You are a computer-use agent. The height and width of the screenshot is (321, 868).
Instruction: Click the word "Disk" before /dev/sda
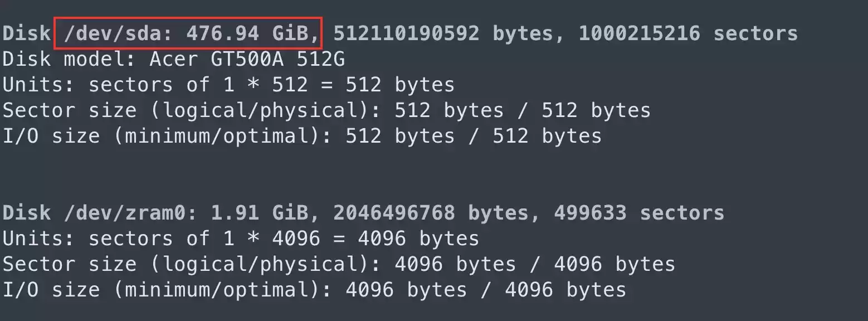click(x=27, y=33)
